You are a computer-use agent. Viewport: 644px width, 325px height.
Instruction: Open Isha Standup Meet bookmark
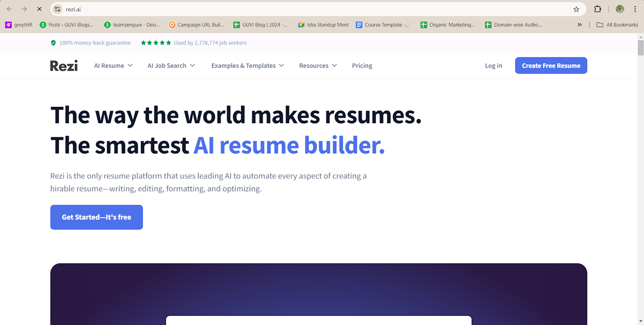[x=324, y=25]
